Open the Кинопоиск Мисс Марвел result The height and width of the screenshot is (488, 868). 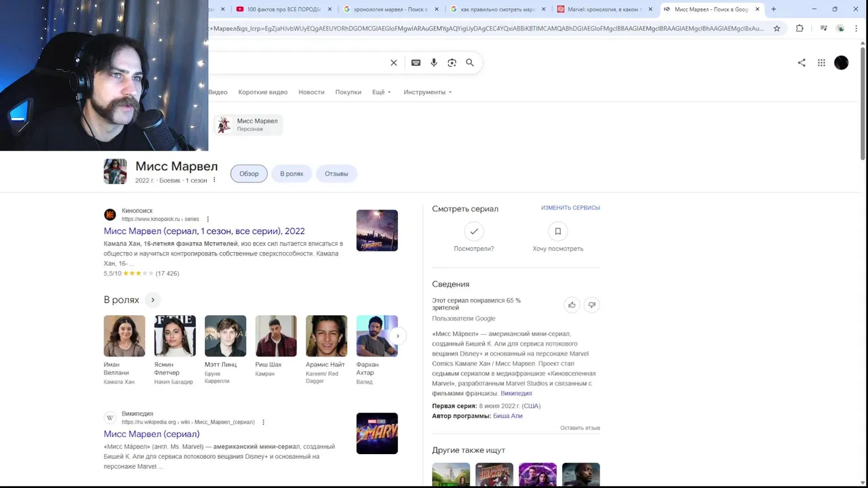click(204, 231)
